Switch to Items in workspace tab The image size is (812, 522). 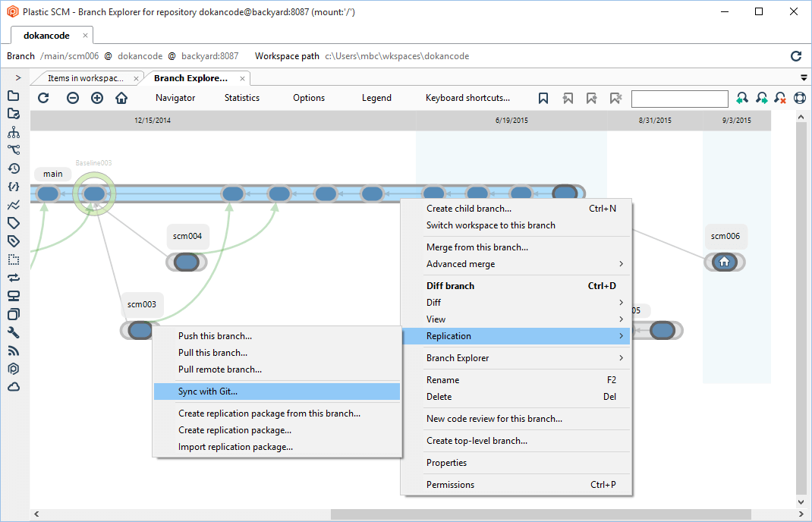coord(85,78)
